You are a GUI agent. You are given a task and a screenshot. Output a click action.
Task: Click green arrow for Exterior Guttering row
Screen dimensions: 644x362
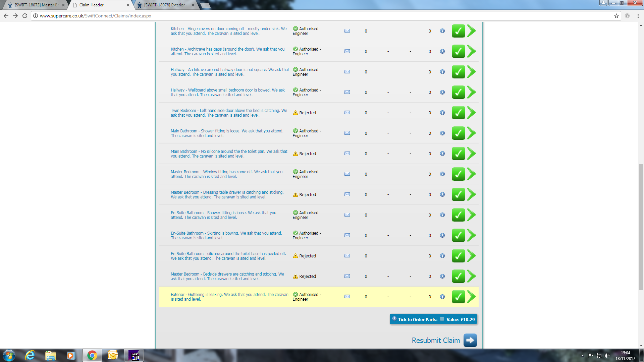coord(472,297)
